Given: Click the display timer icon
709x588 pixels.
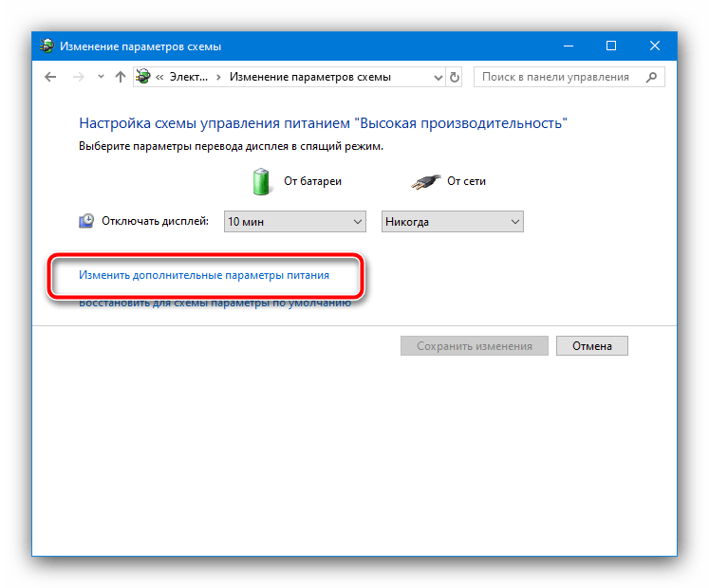Looking at the screenshot, I should click(x=86, y=221).
